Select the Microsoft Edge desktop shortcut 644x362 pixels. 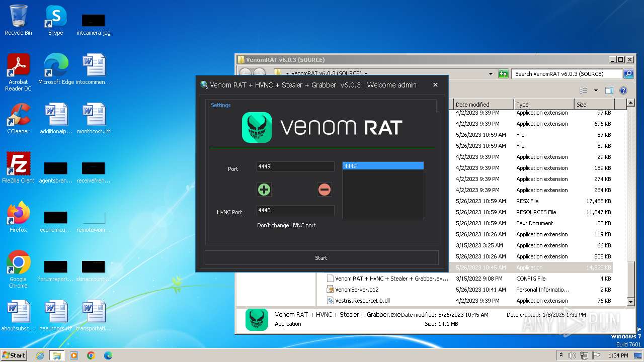(56, 69)
